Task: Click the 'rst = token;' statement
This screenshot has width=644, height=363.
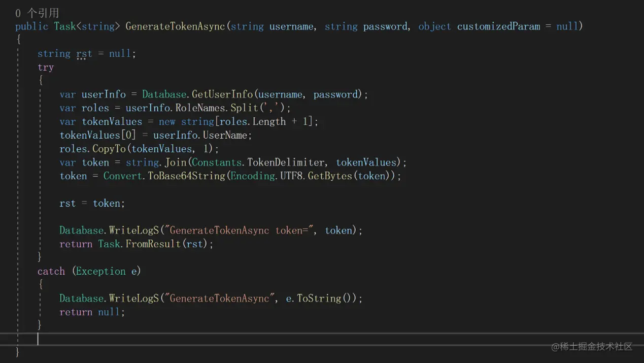Action: [92, 204]
